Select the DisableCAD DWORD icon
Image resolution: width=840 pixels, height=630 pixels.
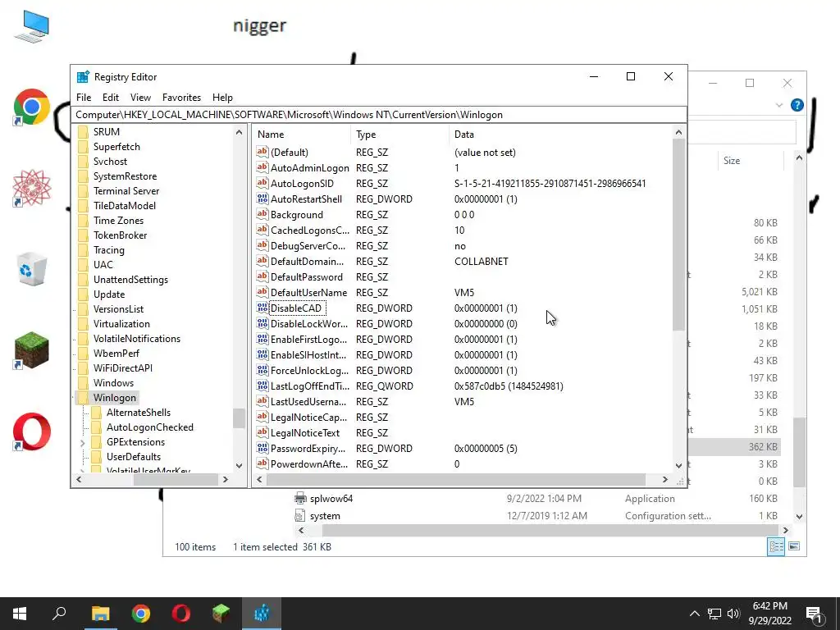[x=262, y=308]
